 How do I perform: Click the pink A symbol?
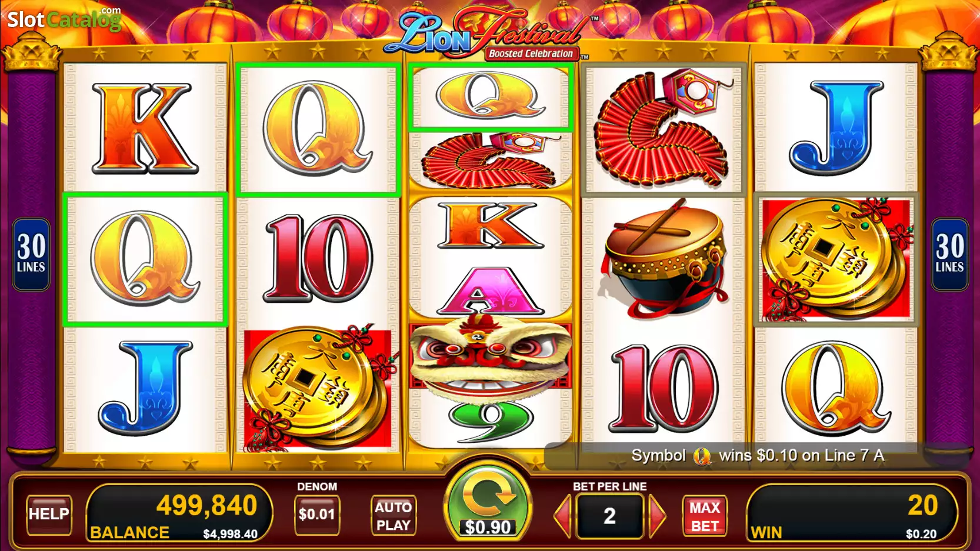click(x=490, y=290)
